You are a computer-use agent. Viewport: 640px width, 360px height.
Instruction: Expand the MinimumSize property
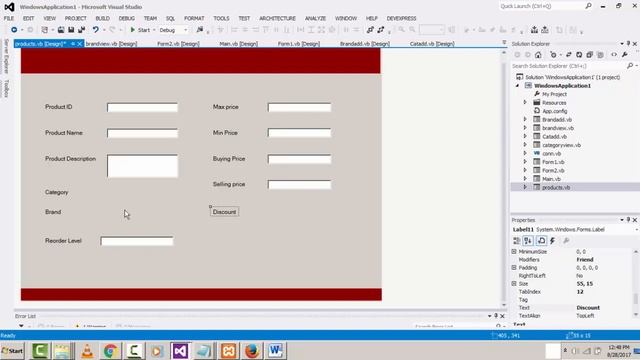tap(514, 251)
